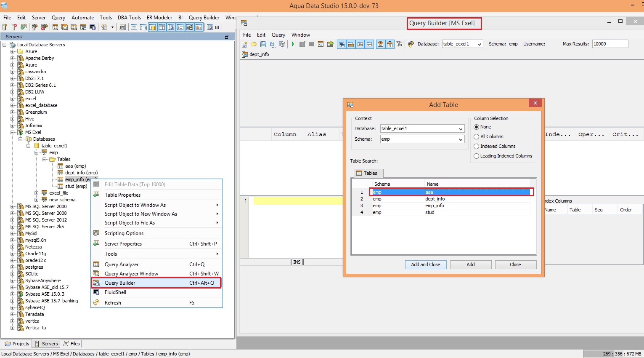Select Leading Indexed Columns radio button
Viewport: 644px width, 358px height.
click(x=477, y=156)
